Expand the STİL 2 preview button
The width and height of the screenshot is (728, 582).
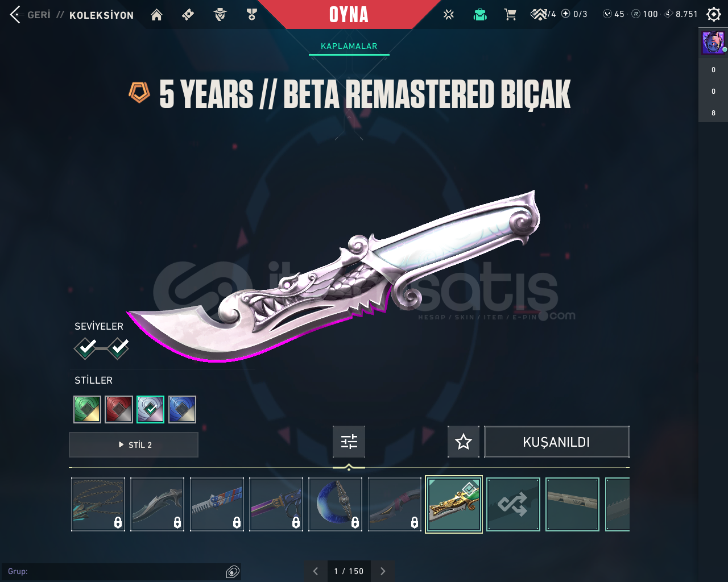(x=134, y=445)
